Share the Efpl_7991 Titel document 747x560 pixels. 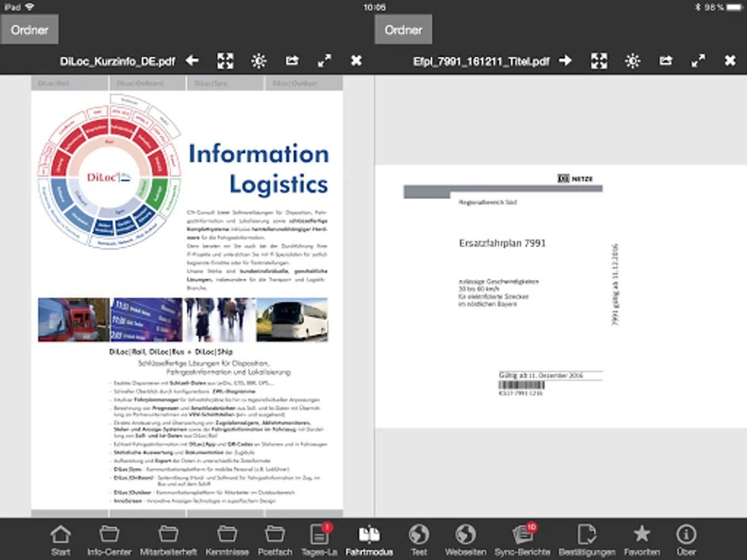coord(665,61)
